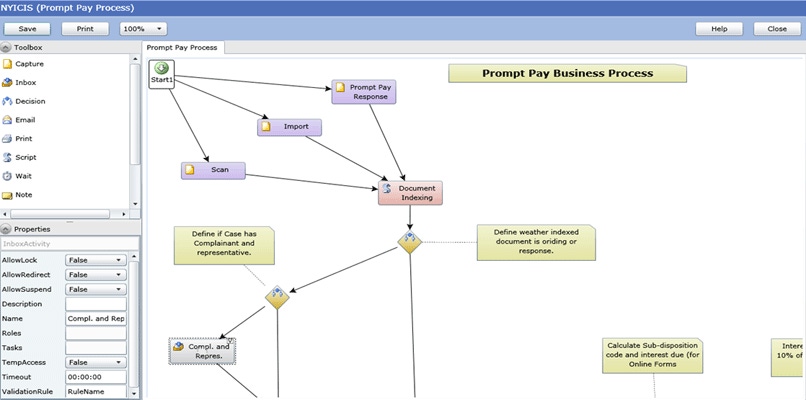Click the Start1 node on canvas

click(162, 74)
